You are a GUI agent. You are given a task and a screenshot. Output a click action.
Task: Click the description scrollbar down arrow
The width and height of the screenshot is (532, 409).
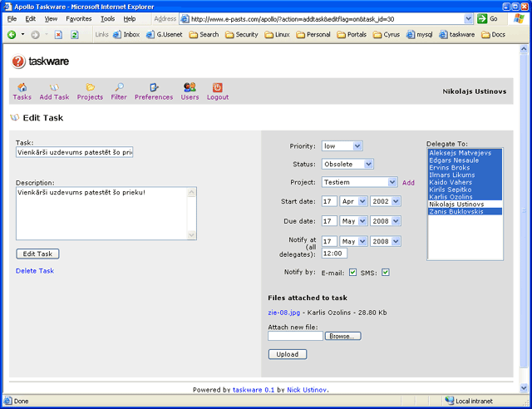click(x=192, y=235)
